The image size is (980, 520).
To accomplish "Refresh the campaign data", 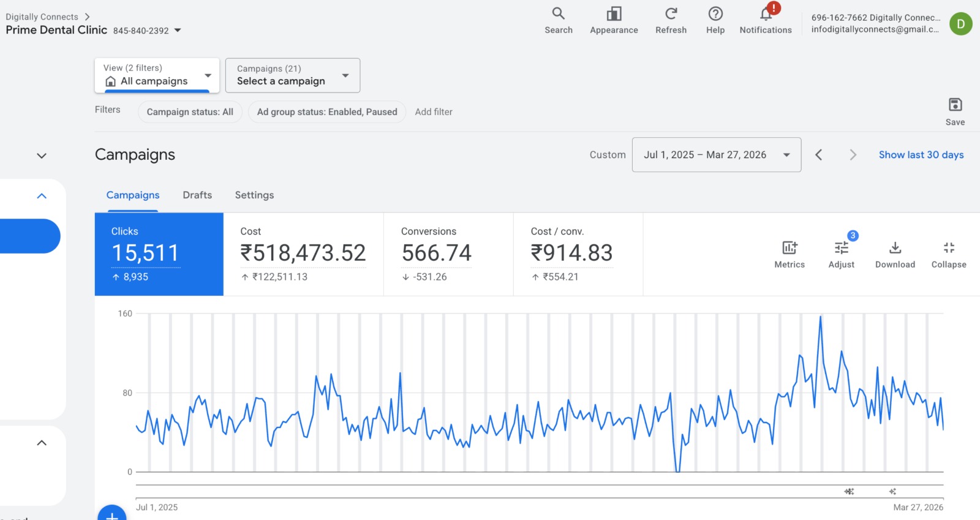I will pyautogui.click(x=671, y=20).
